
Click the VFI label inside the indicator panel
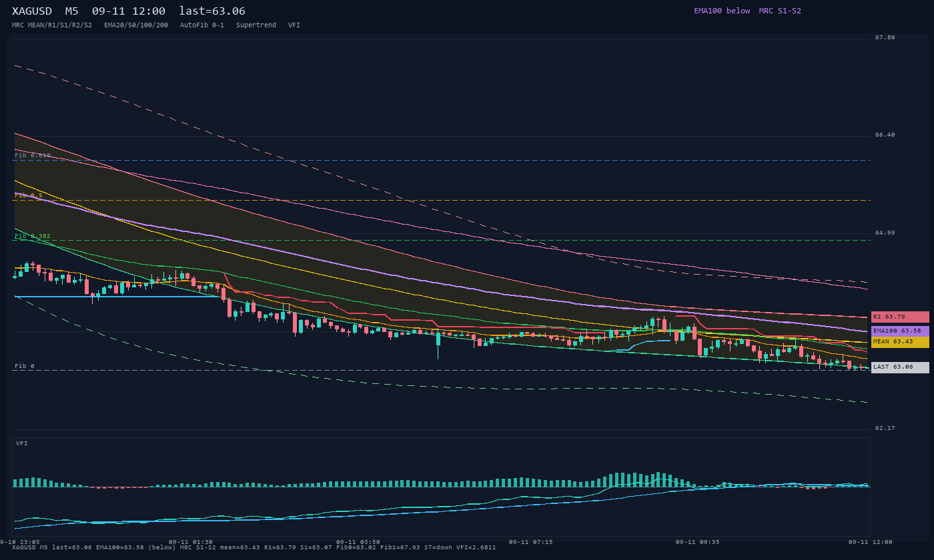22,443
